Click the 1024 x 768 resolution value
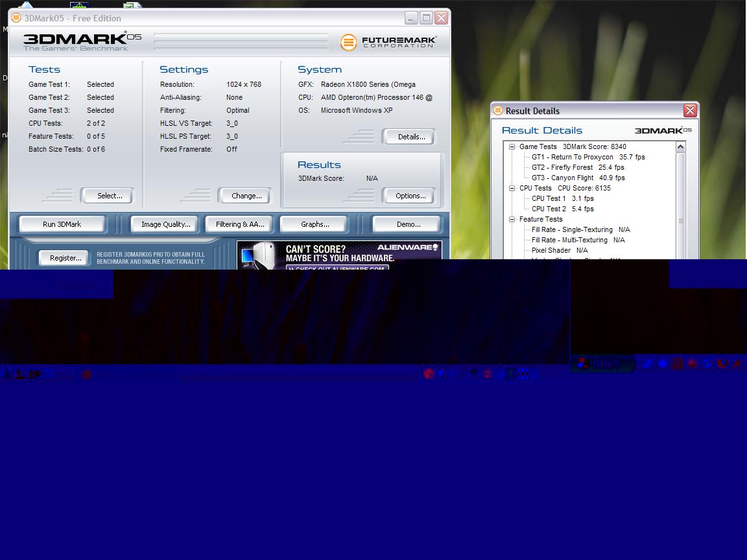Image resolution: width=747 pixels, height=560 pixels. click(x=244, y=84)
